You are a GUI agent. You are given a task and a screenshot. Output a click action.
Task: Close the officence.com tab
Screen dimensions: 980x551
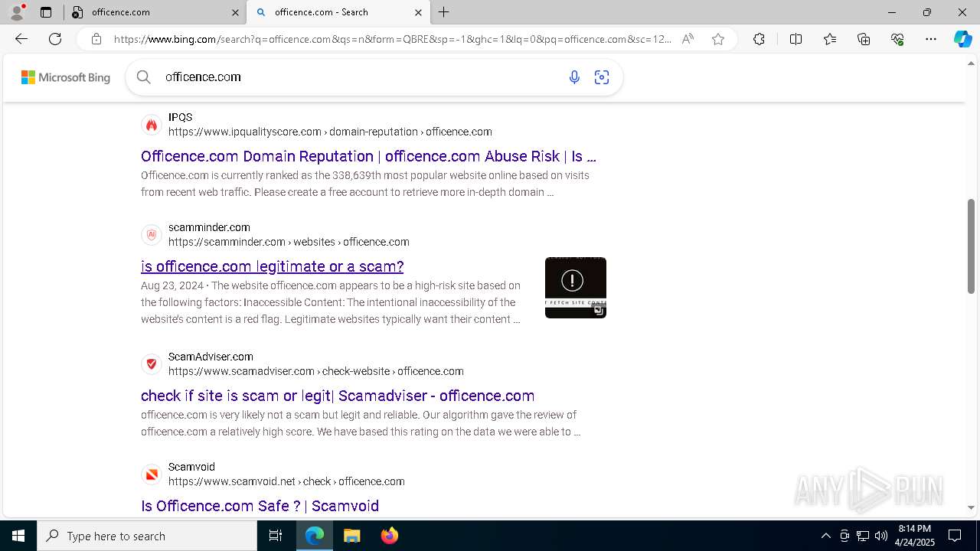click(x=235, y=12)
